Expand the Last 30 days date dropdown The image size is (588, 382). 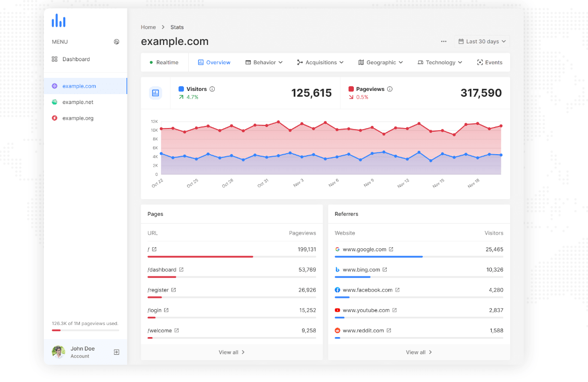click(x=482, y=42)
